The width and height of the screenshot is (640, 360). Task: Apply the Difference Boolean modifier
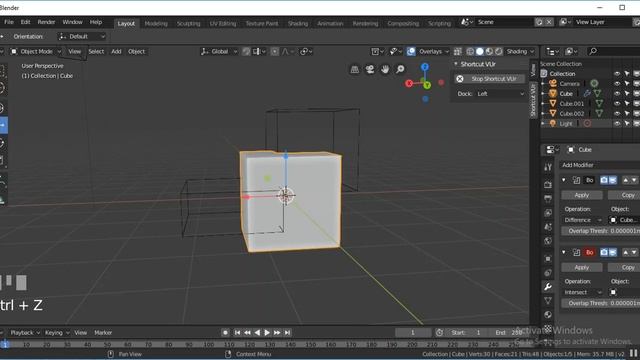pyautogui.click(x=582, y=195)
